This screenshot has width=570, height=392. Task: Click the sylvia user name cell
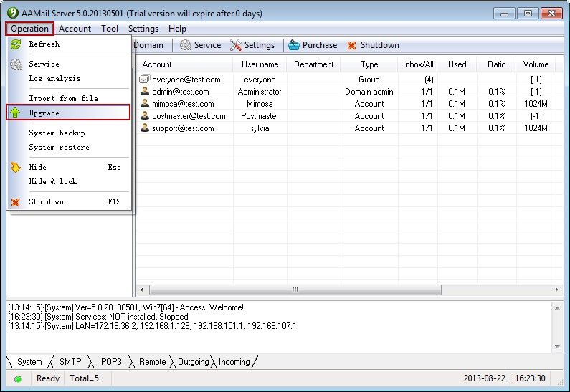tap(260, 128)
